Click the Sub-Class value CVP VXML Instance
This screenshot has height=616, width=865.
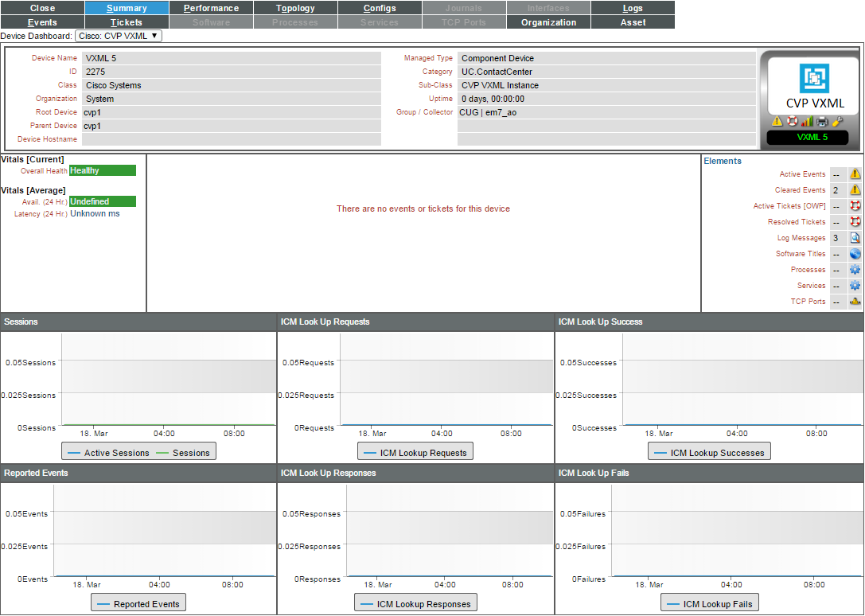[x=606, y=86]
